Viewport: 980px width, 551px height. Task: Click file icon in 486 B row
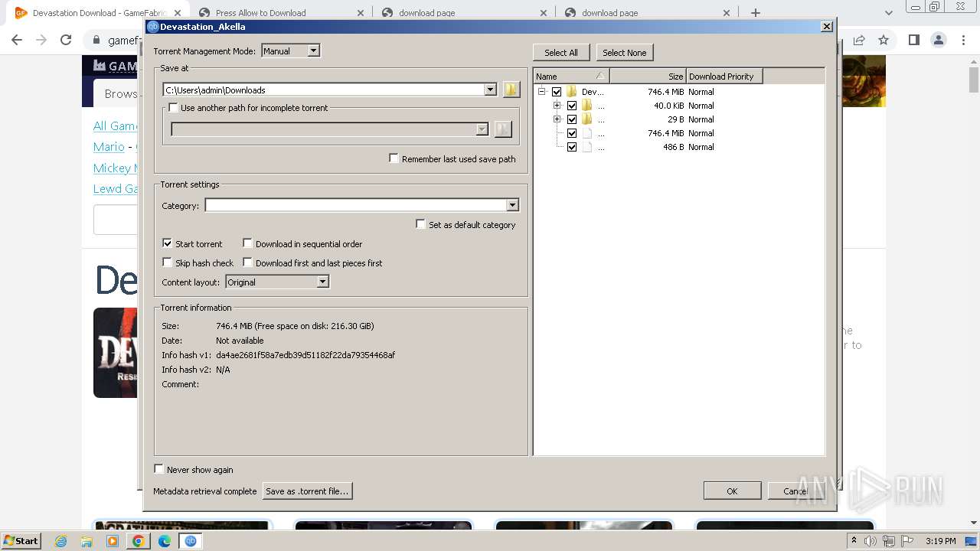(x=586, y=147)
